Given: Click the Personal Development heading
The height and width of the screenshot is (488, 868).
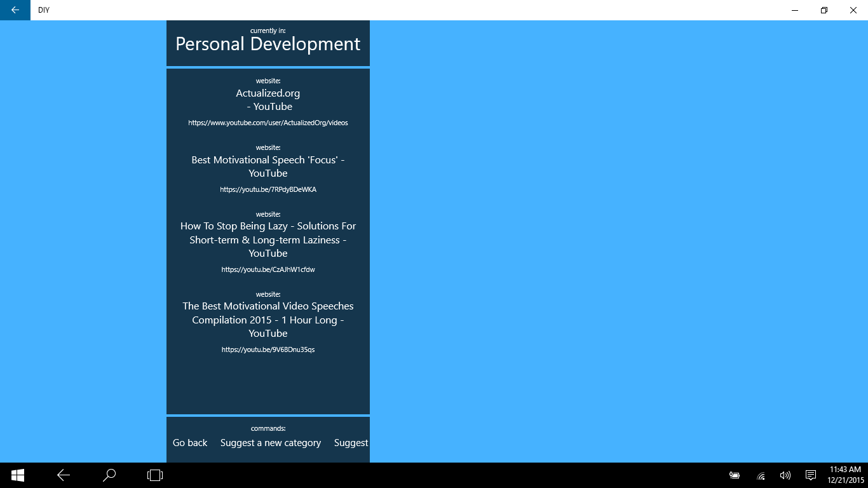Looking at the screenshot, I should click(268, 44).
